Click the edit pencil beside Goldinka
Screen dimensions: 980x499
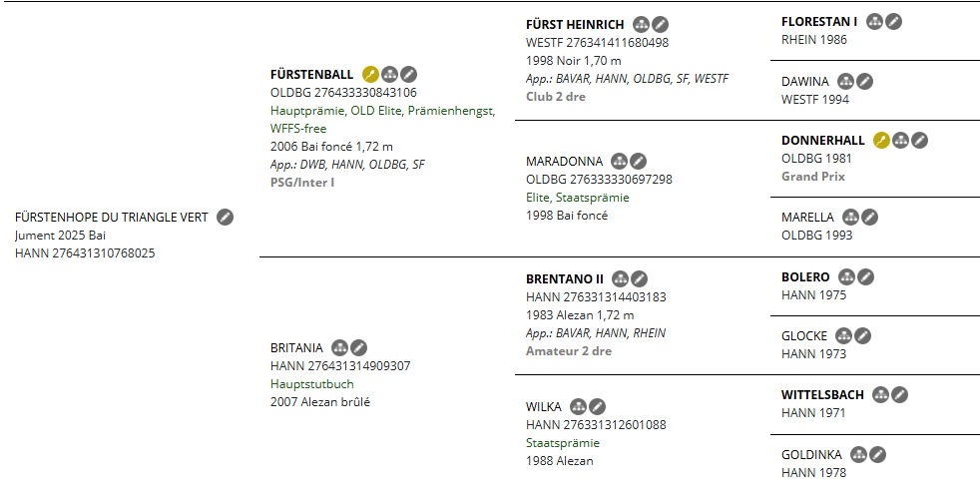(x=877, y=454)
